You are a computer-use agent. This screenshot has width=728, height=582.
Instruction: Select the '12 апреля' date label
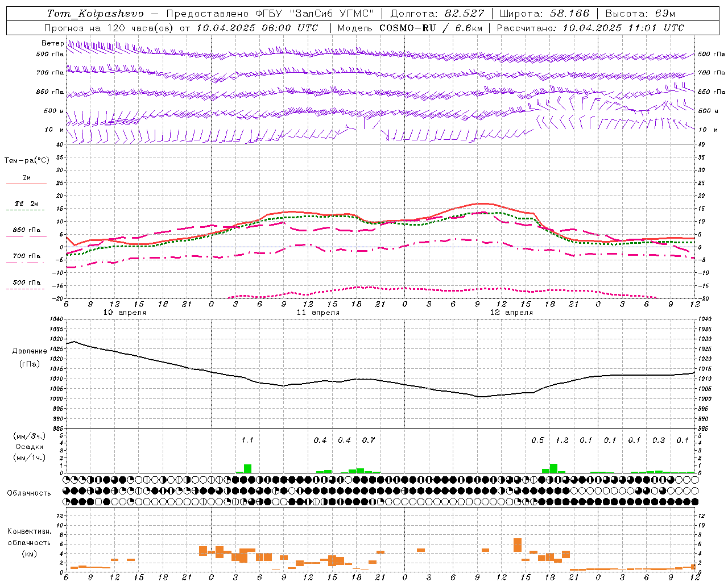tap(511, 313)
